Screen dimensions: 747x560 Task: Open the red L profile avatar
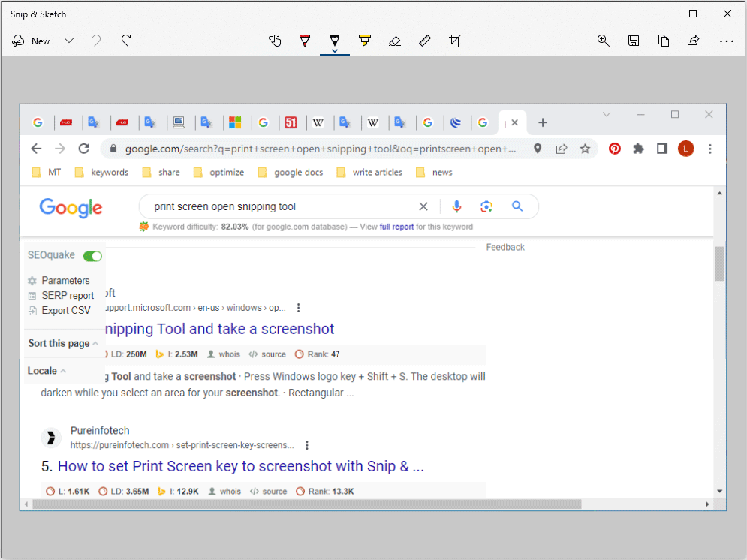tap(686, 149)
